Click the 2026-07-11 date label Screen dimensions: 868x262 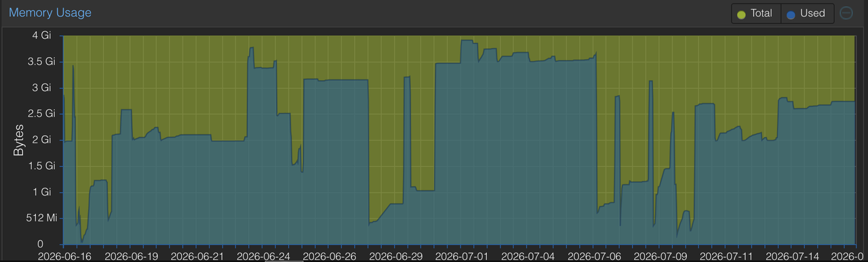tap(726, 257)
